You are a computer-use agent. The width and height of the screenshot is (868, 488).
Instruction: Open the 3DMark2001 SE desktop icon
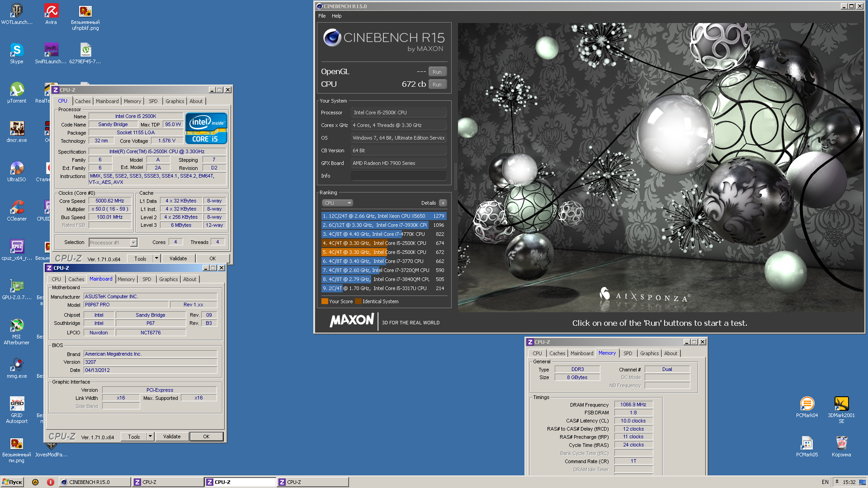pos(841,410)
